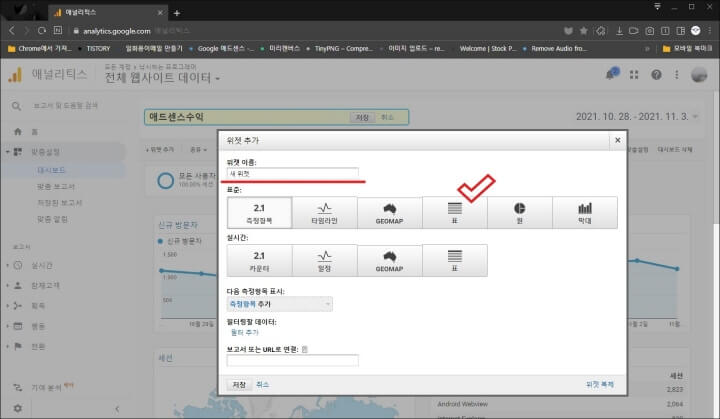Open Saved Reports in sidebar
Screen dimensions: 720x419
(x=59, y=203)
